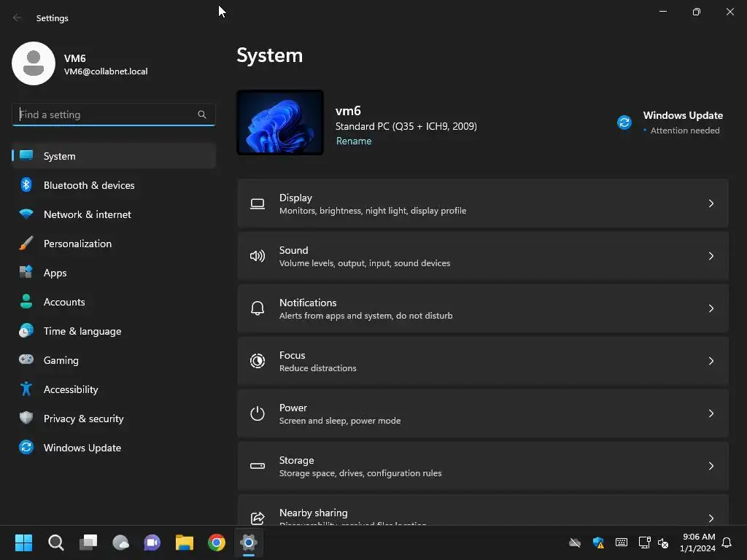Image resolution: width=747 pixels, height=560 pixels.
Task: Click the Rename link for vm6
Action: coord(354,141)
